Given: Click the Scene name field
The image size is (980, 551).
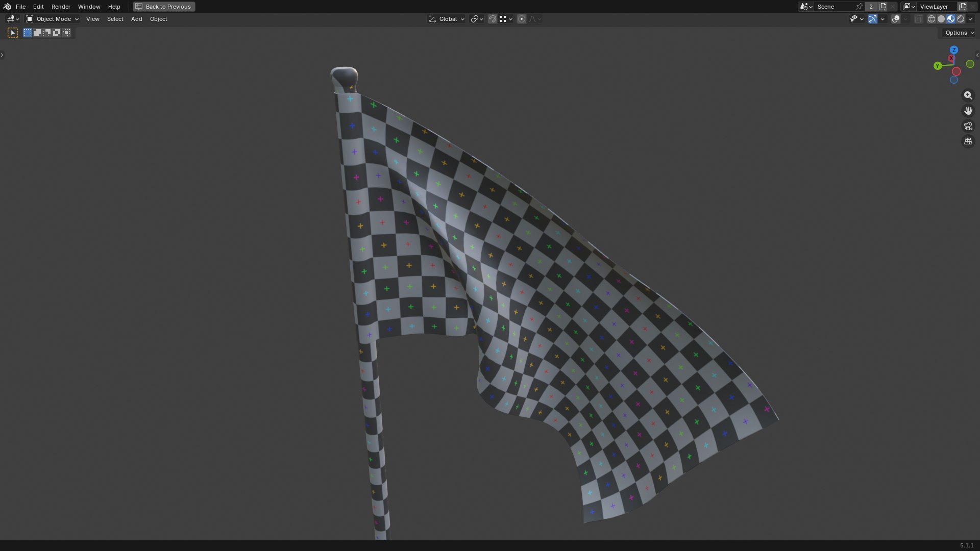Looking at the screenshot, I should [x=835, y=7].
